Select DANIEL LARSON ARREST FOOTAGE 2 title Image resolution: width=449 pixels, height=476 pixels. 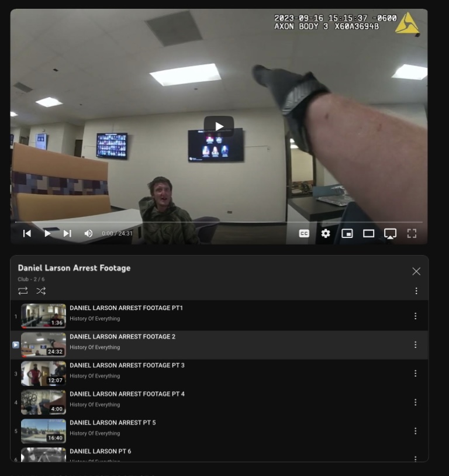[x=123, y=337]
